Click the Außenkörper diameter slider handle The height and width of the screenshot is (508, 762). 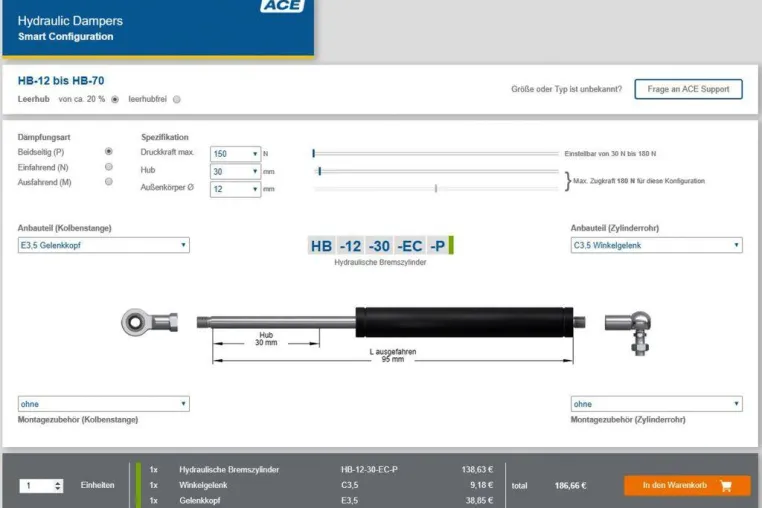pos(436,188)
